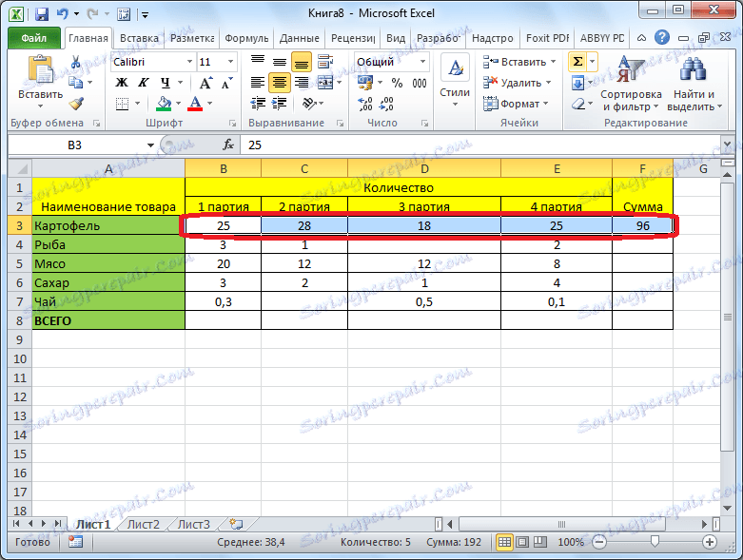This screenshot has height=560, width=743.
Task: Click the Clear eraser icon
Action: tap(578, 104)
